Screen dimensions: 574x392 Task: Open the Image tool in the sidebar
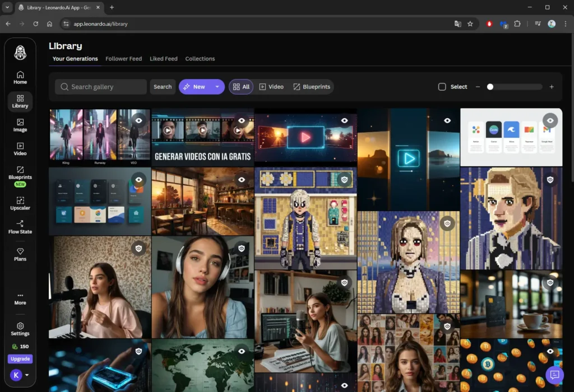[x=20, y=126]
